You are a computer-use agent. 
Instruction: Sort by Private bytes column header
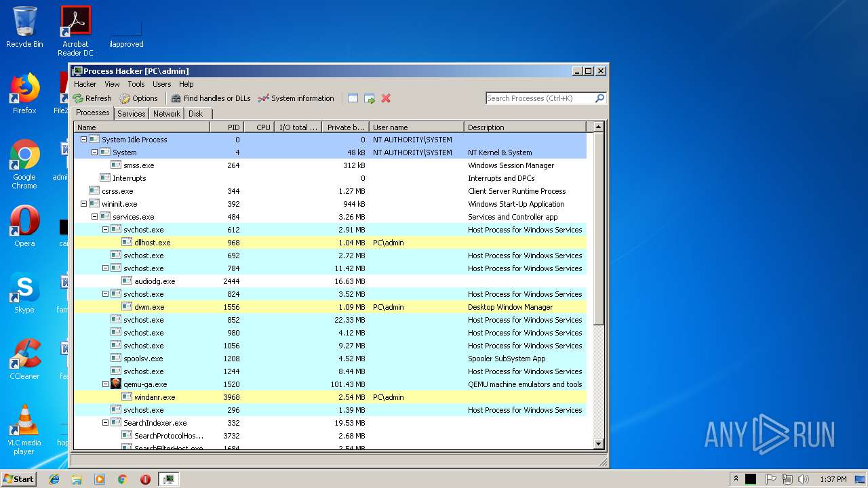[344, 127]
